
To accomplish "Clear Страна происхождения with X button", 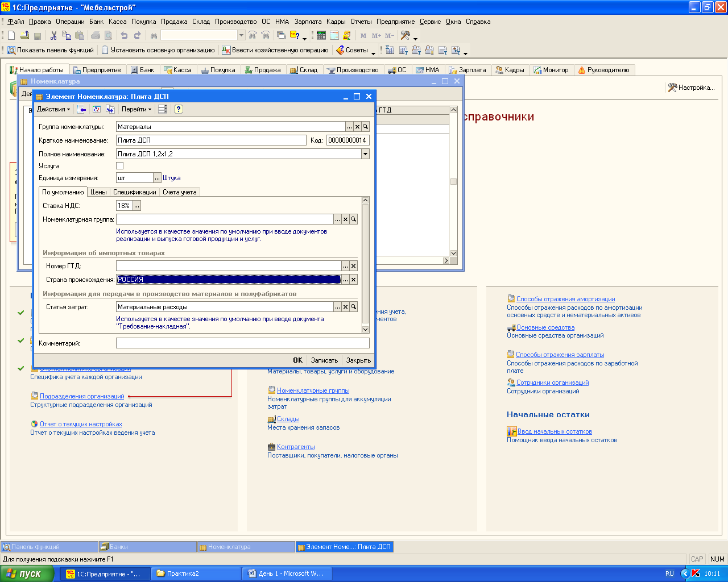I will click(x=353, y=280).
